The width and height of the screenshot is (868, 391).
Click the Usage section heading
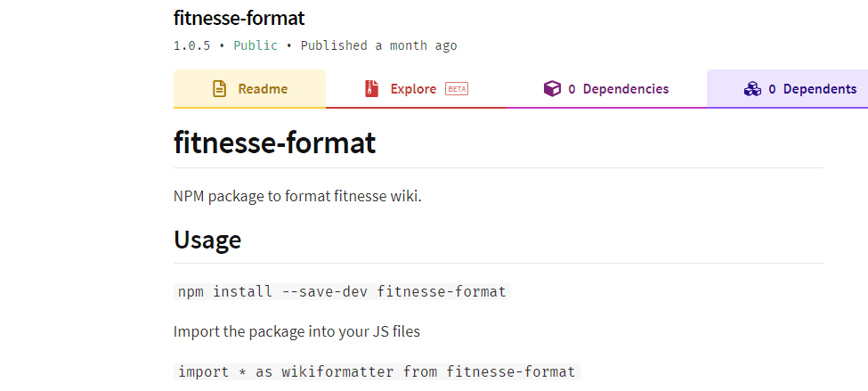207,240
